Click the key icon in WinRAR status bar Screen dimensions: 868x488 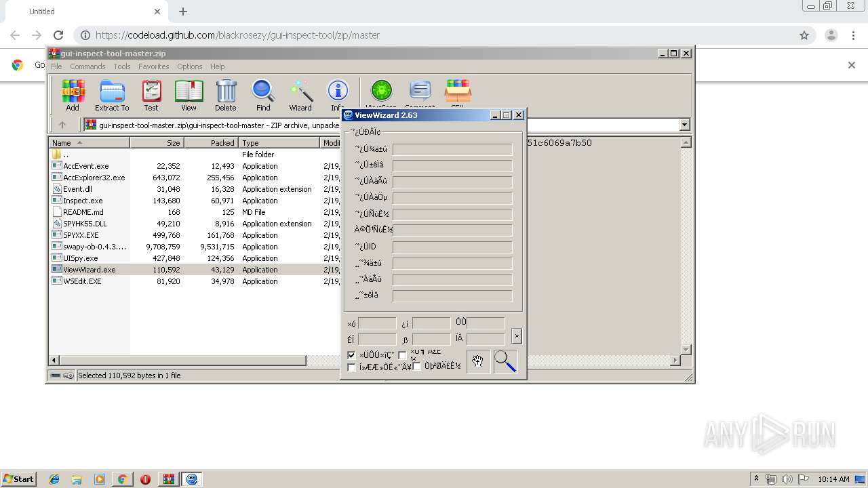pos(68,375)
